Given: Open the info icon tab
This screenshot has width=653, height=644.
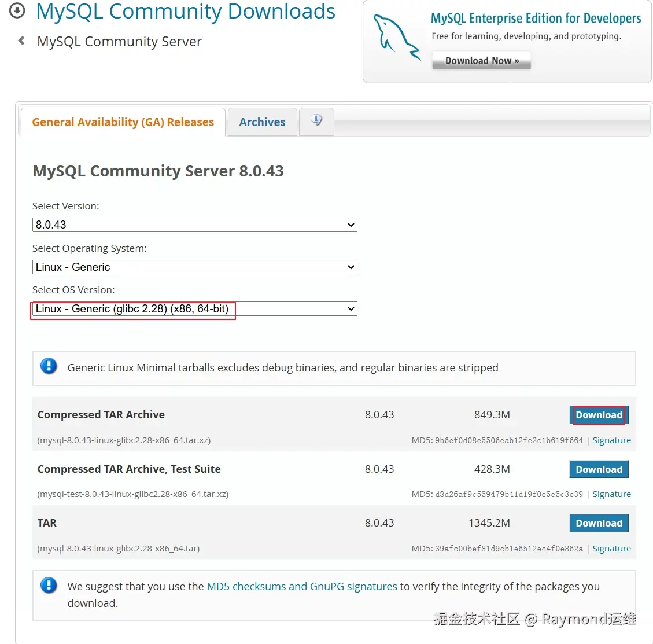Looking at the screenshot, I should [316, 121].
